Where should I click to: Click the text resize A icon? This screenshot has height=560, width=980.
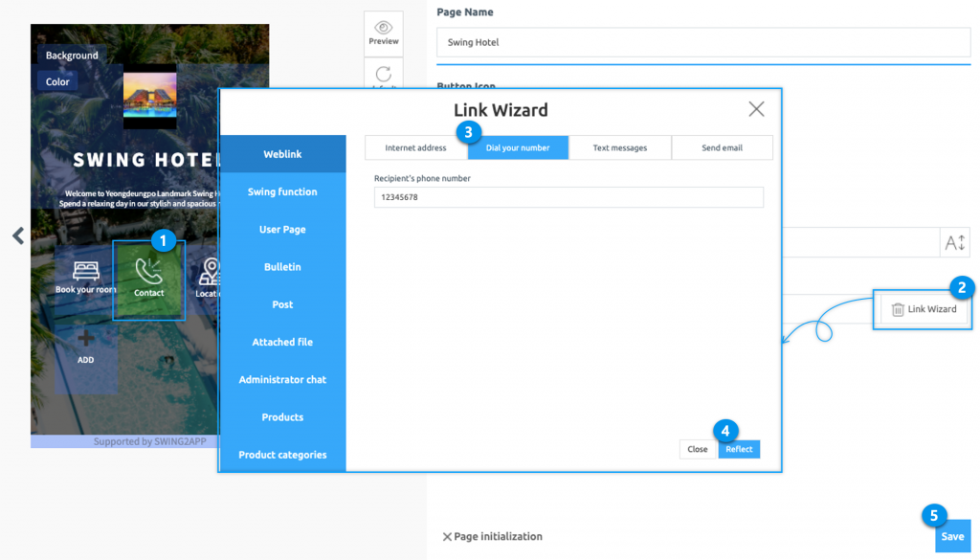[x=954, y=242]
